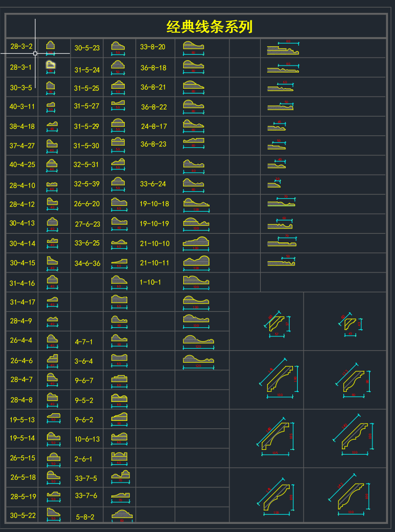Select the 33-7-5 label text

tap(86, 478)
